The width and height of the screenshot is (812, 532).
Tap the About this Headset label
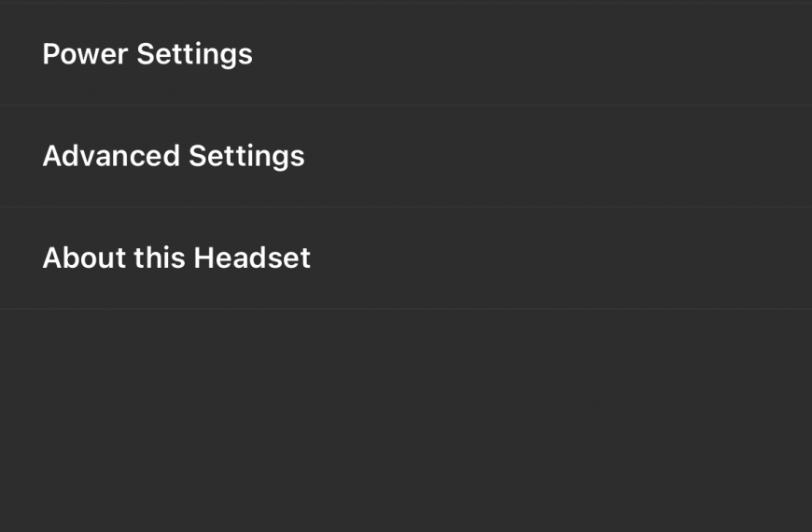[x=176, y=258]
